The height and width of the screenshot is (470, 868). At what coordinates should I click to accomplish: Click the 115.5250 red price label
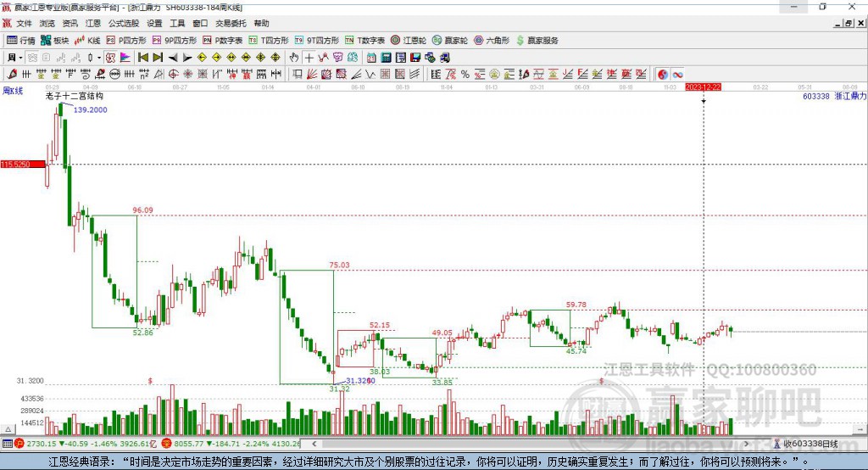tap(23, 164)
